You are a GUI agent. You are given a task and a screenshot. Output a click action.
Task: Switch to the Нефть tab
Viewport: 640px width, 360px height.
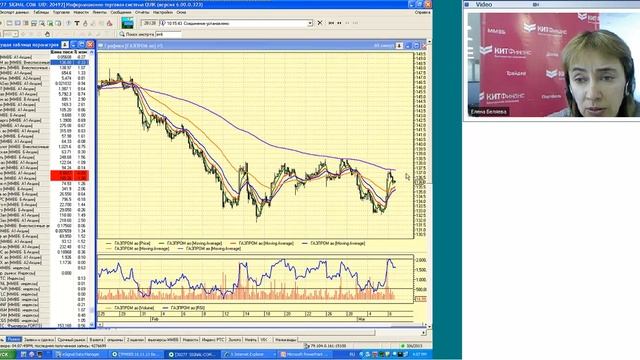(250, 340)
